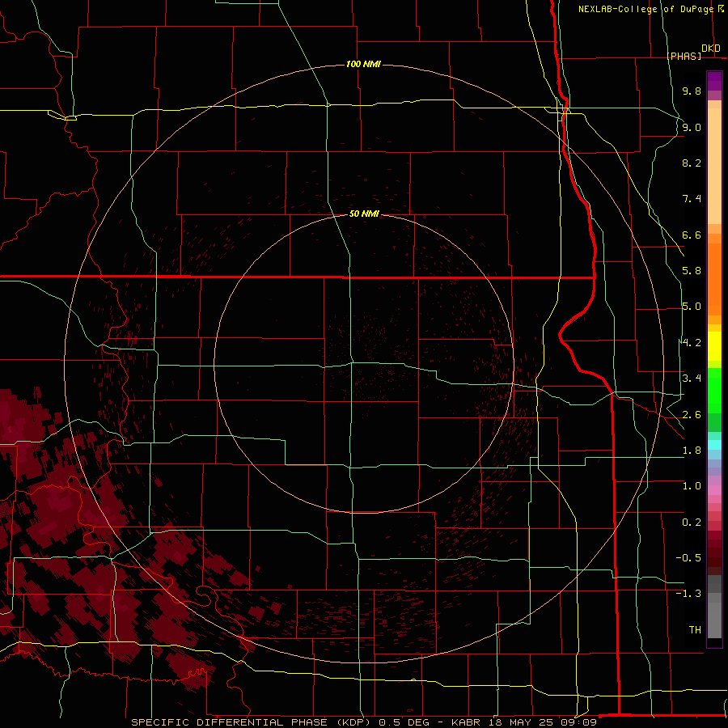Select the purple swatch at the legend top
728x728 pixels.
tap(714, 81)
